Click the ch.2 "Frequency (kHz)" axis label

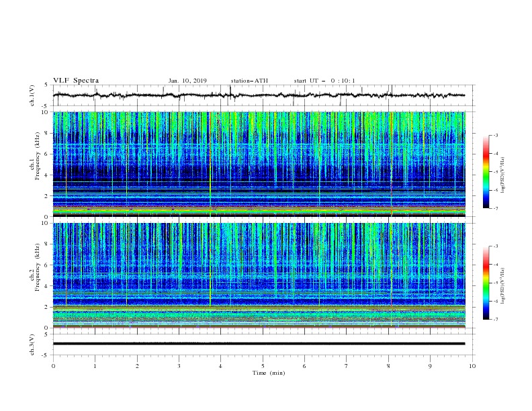pos(38,267)
